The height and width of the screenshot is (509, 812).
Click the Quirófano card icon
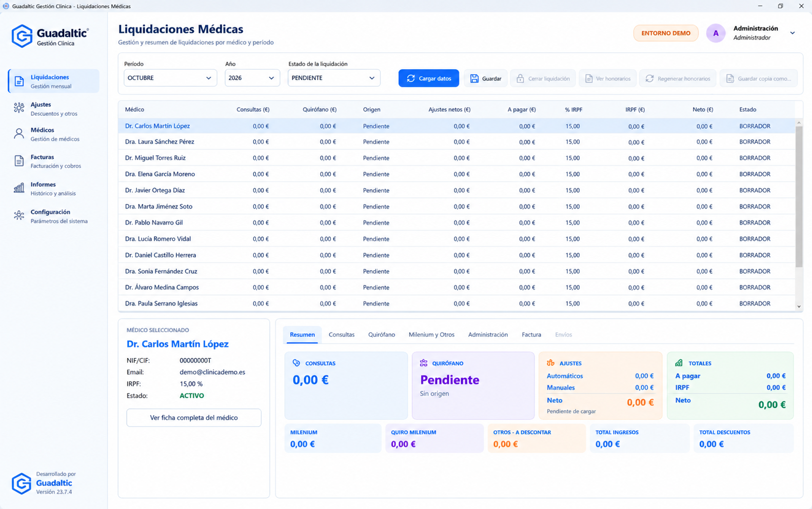424,363
